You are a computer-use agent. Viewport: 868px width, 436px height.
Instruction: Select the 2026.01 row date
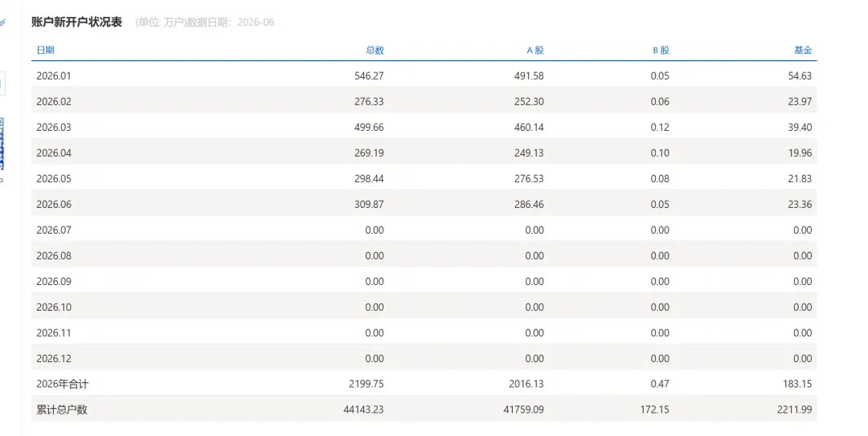(x=54, y=75)
